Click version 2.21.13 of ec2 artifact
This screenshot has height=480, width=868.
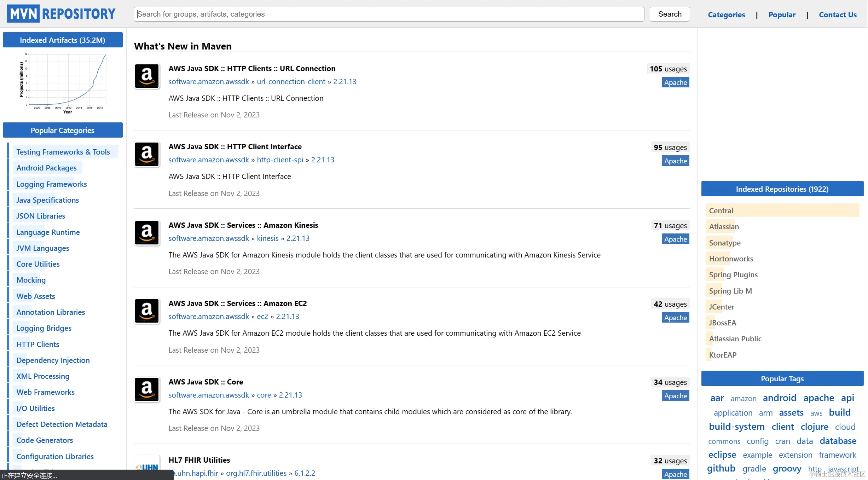(287, 316)
